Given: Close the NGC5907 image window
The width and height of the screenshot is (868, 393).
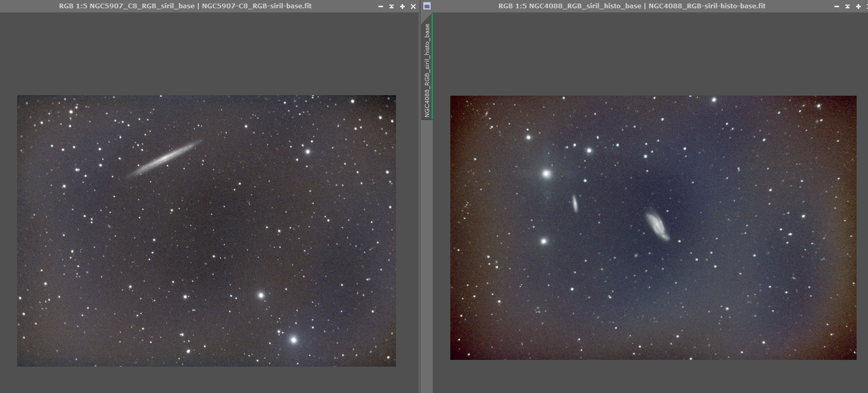Looking at the screenshot, I should point(413,6).
